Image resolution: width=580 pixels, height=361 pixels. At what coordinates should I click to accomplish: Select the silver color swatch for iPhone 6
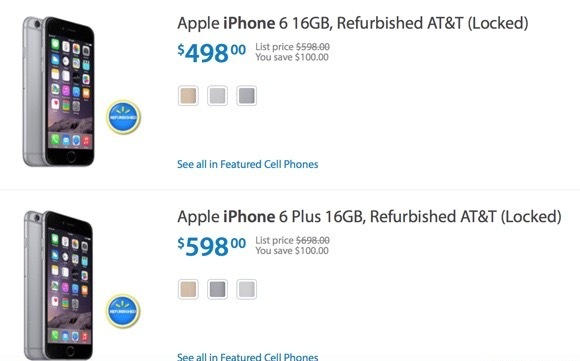tap(218, 96)
